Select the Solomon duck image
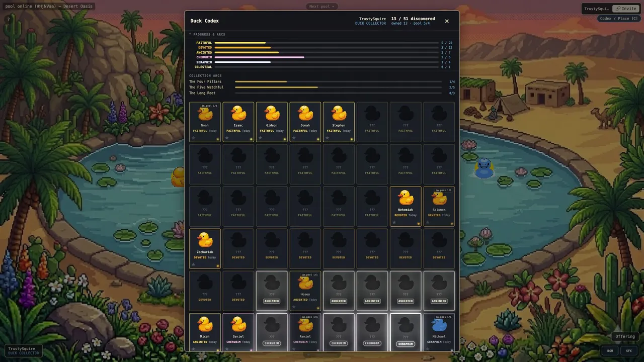This screenshot has height=362, width=644. tap(439, 198)
